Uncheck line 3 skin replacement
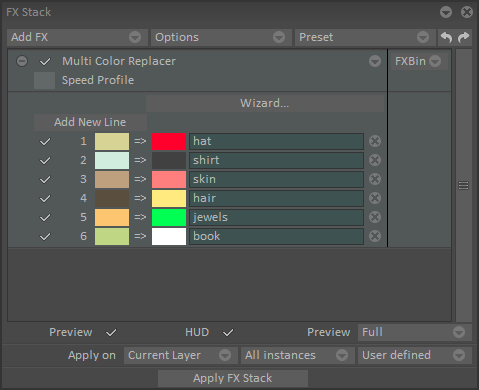This screenshot has width=479, height=390. pyautogui.click(x=45, y=179)
